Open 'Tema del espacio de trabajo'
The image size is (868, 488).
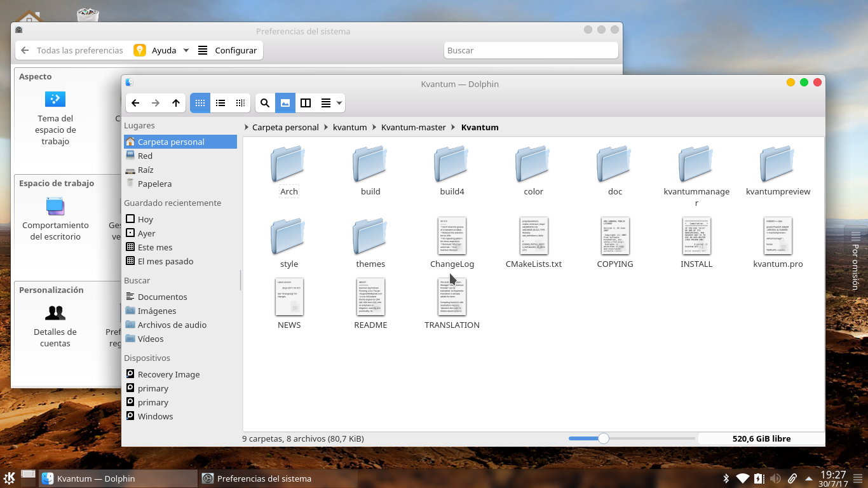click(55, 118)
